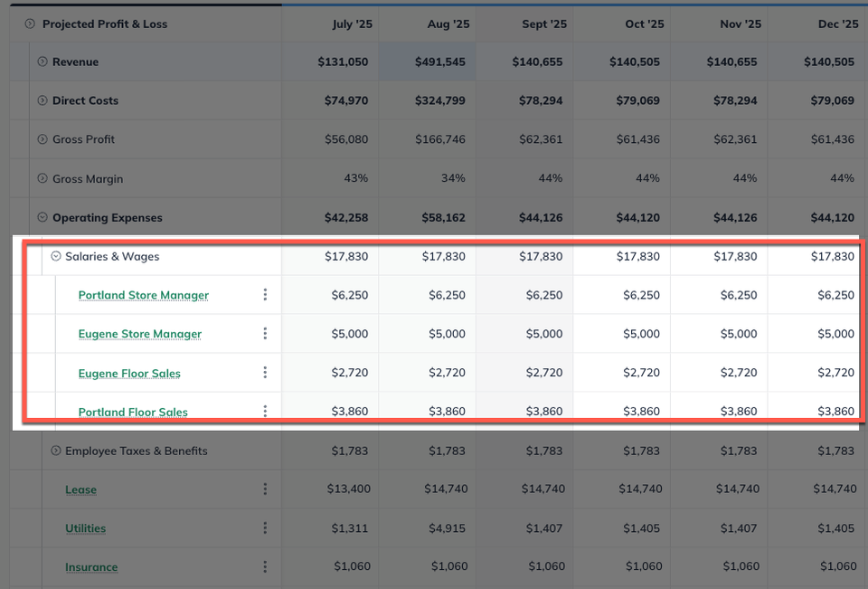Expand the Gross Profit row
The width and height of the screenshot is (868, 589).
(42, 139)
